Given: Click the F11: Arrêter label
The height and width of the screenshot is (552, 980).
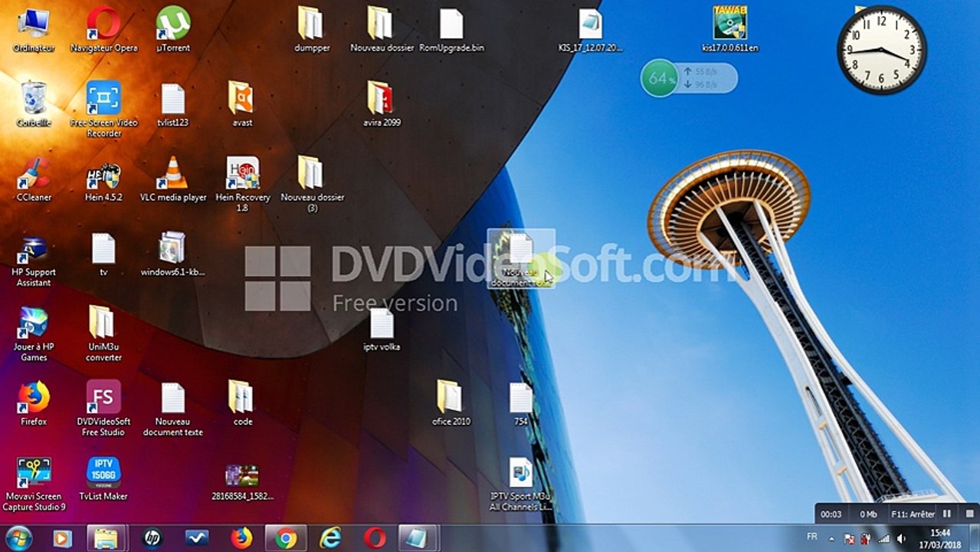Looking at the screenshot, I should [x=913, y=514].
